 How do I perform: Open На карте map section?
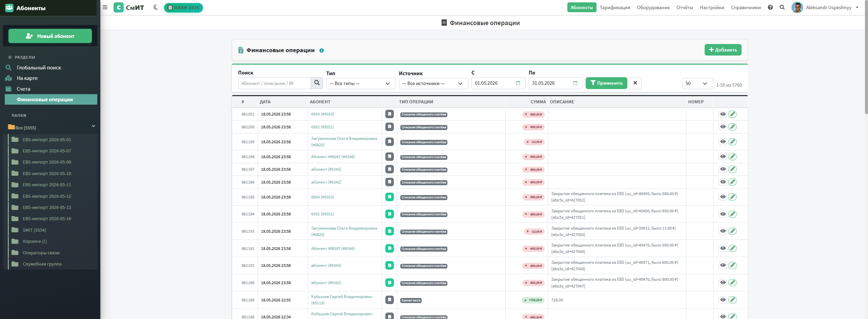click(x=27, y=78)
